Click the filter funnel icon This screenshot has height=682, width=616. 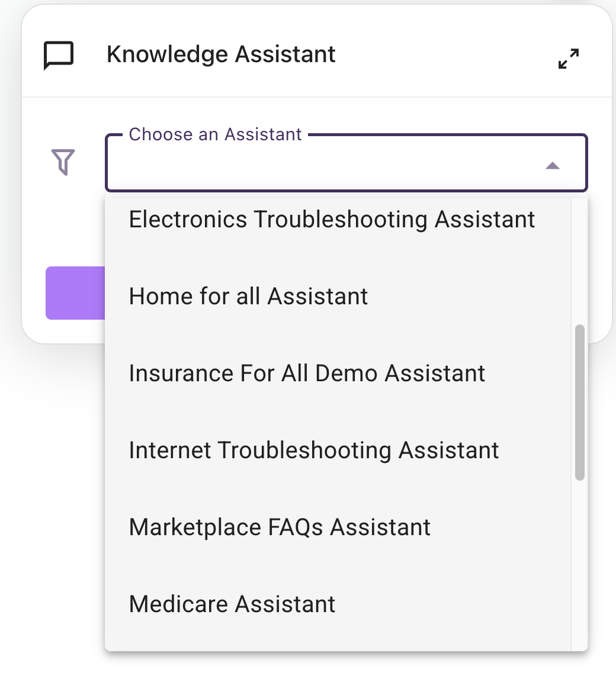click(x=63, y=162)
